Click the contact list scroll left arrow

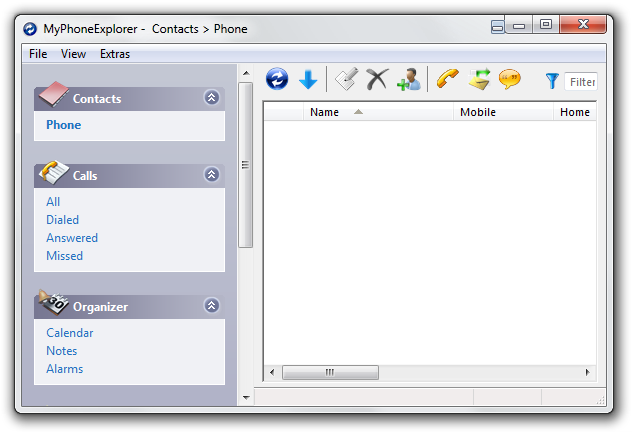[x=272, y=372]
